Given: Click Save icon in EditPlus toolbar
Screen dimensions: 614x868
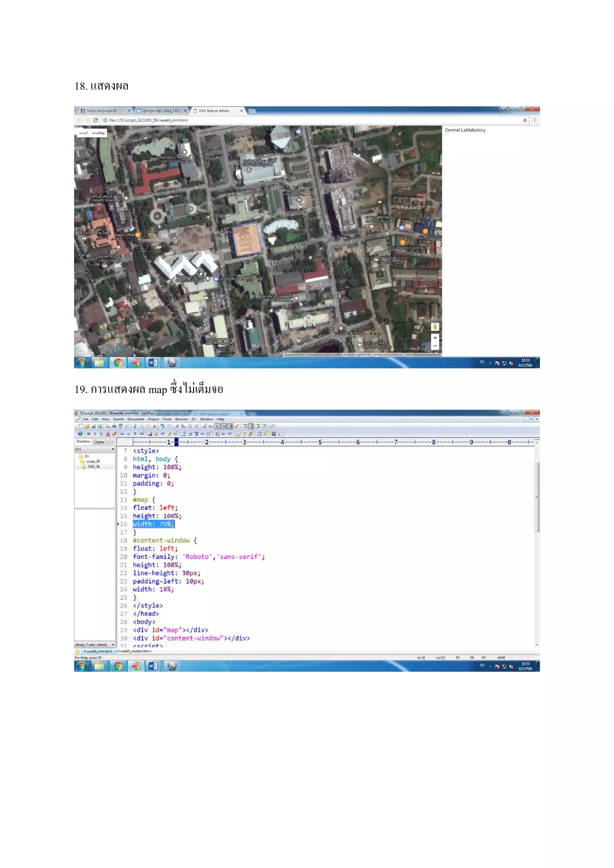Looking at the screenshot, I should [x=93, y=427].
